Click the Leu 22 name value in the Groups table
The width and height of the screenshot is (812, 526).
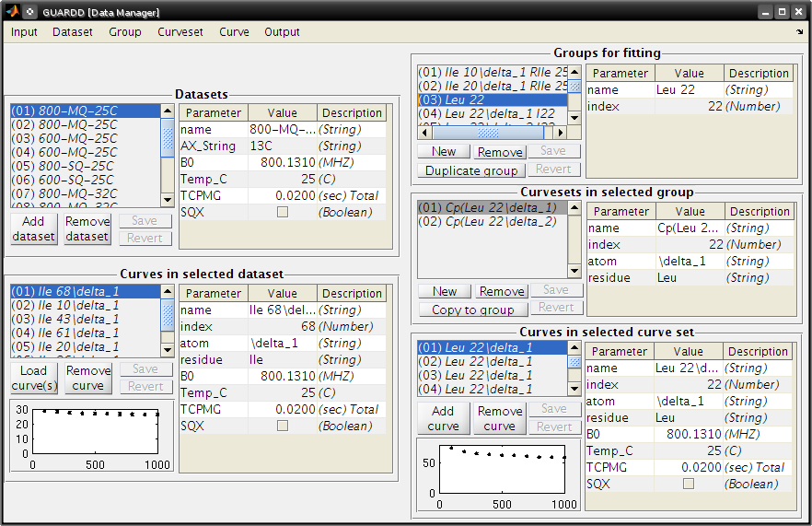coord(690,89)
